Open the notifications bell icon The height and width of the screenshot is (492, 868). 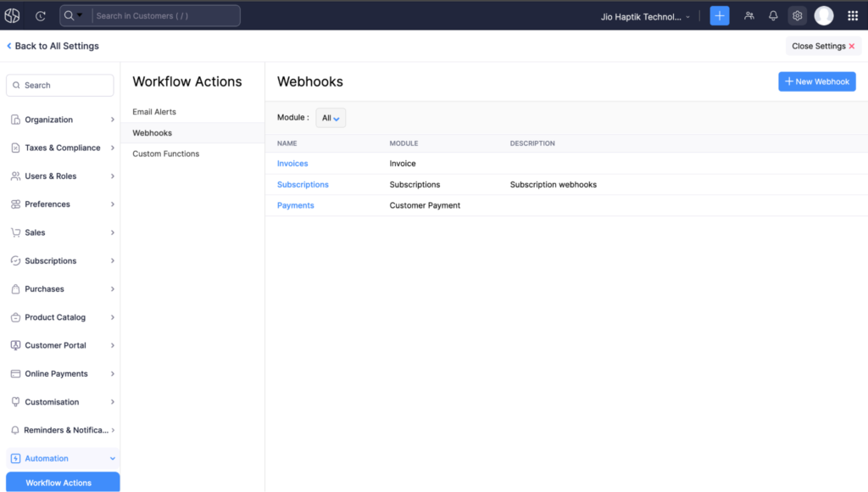tap(773, 15)
